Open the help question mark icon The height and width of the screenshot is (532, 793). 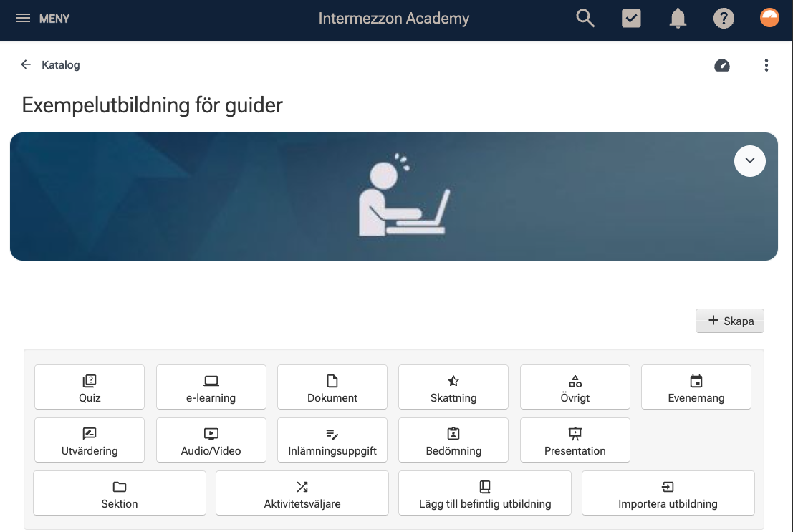point(724,19)
